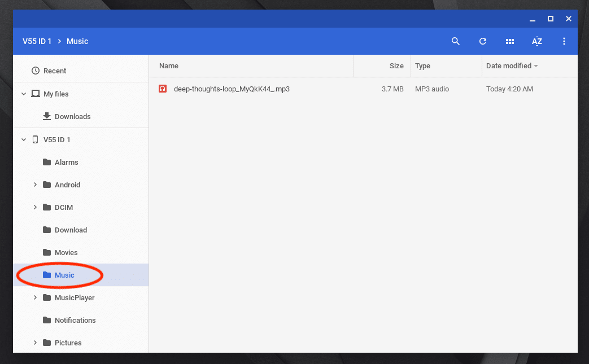
Task: Sort files by Size column header
Action: pyautogui.click(x=396, y=65)
